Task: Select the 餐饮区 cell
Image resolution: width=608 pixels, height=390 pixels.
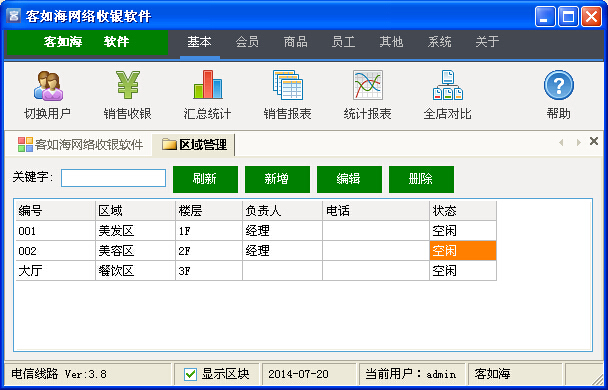Action: tap(135, 271)
